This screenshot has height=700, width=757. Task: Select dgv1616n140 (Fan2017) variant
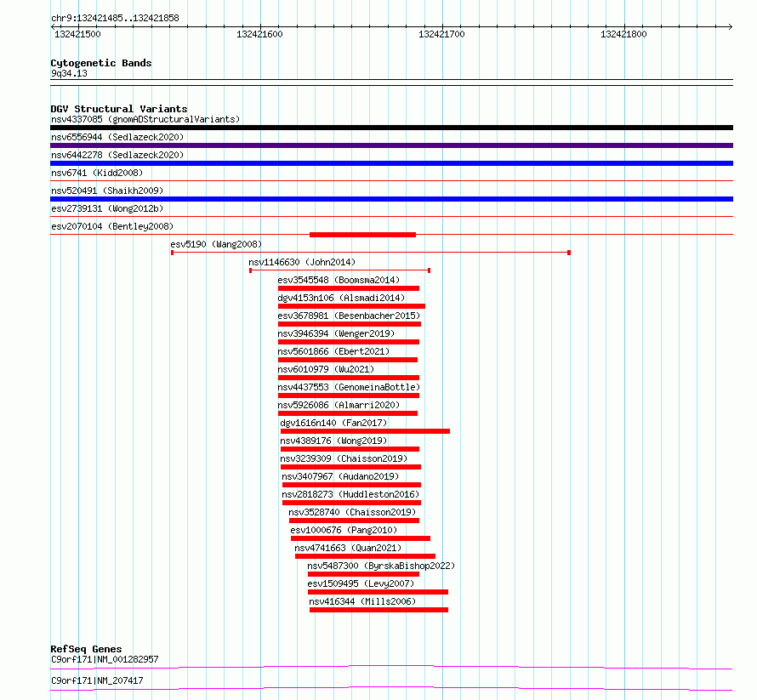click(333, 423)
